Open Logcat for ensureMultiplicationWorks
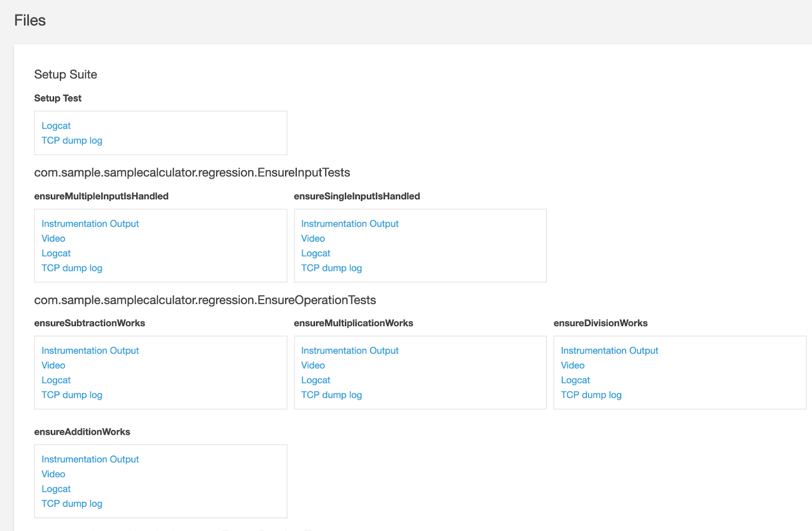 point(315,380)
